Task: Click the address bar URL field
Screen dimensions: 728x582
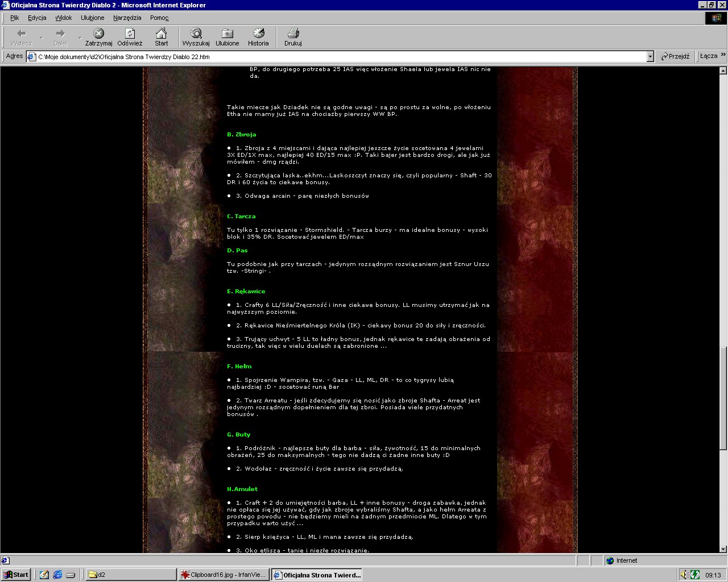Action: [x=341, y=57]
